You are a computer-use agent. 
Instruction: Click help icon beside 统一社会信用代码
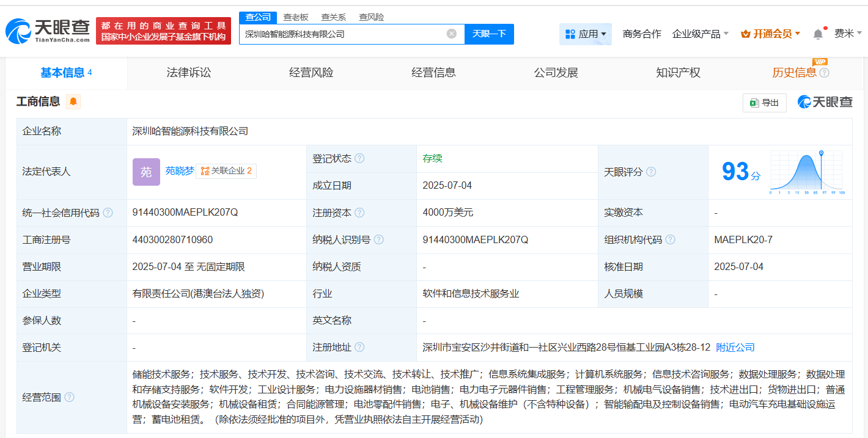[x=108, y=213]
